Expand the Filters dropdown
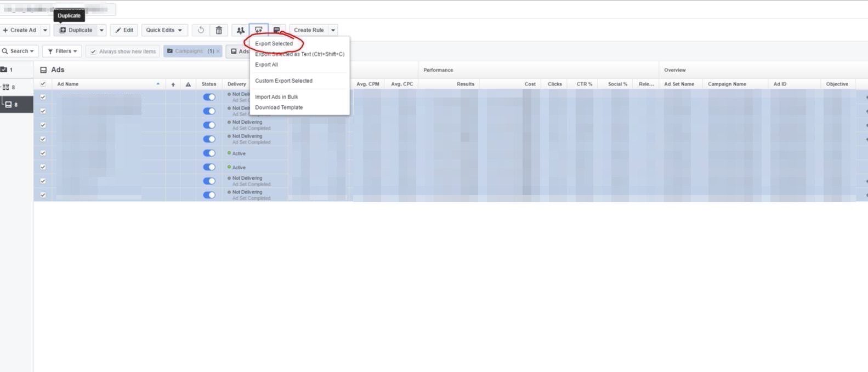This screenshot has height=372, width=868. click(62, 51)
